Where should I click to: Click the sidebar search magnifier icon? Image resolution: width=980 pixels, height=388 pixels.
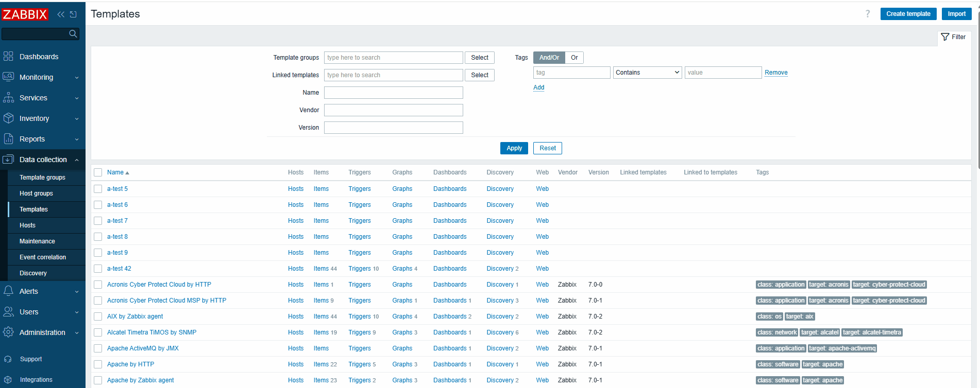[x=73, y=34]
